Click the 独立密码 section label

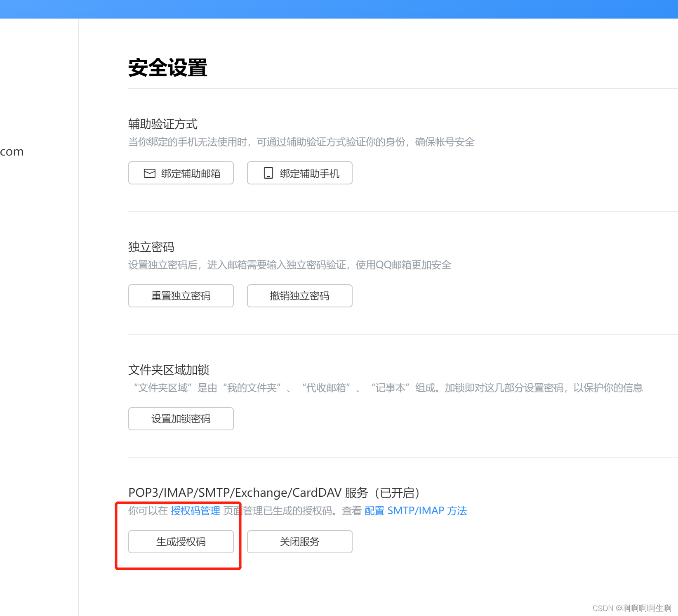[151, 247]
